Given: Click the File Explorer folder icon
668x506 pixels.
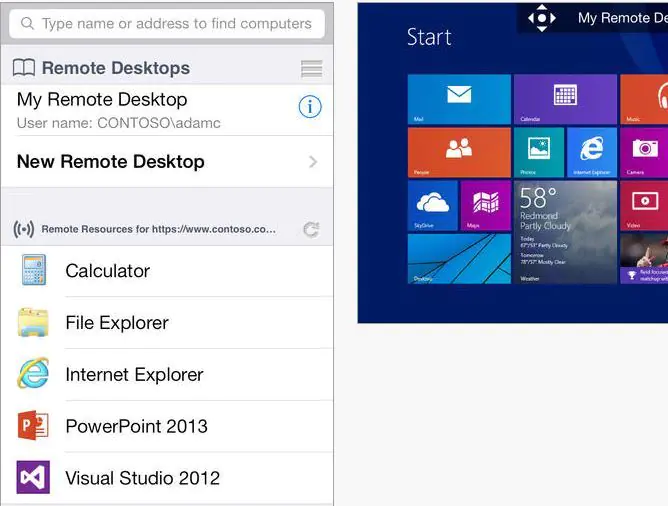Looking at the screenshot, I should point(33,322).
